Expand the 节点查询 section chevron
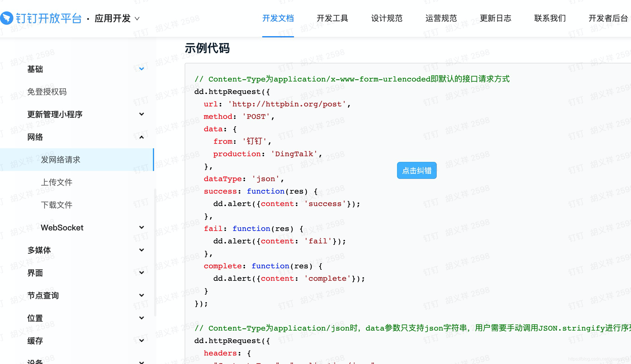The image size is (631, 364). coord(142,295)
